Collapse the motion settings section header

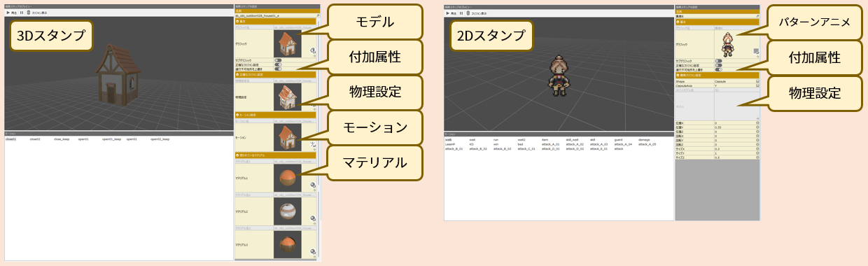[276, 115]
